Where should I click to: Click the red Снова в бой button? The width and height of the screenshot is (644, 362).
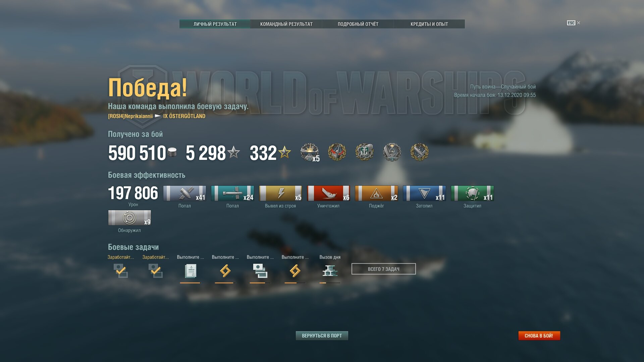click(x=539, y=336)
